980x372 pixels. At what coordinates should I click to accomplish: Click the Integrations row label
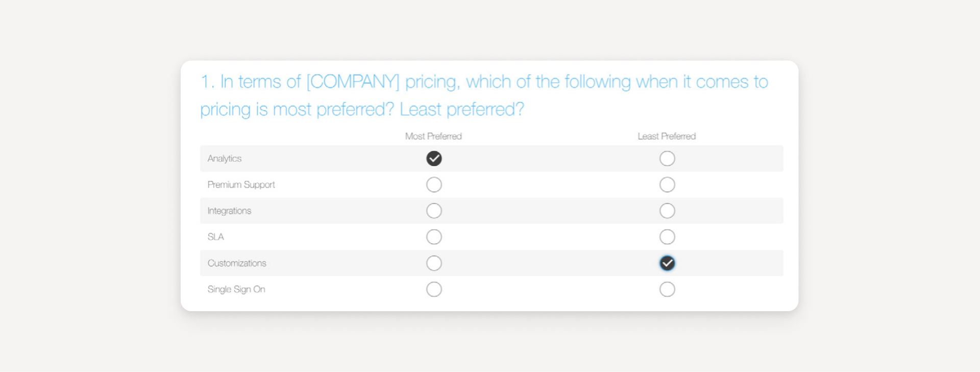(x=229, y=211)
